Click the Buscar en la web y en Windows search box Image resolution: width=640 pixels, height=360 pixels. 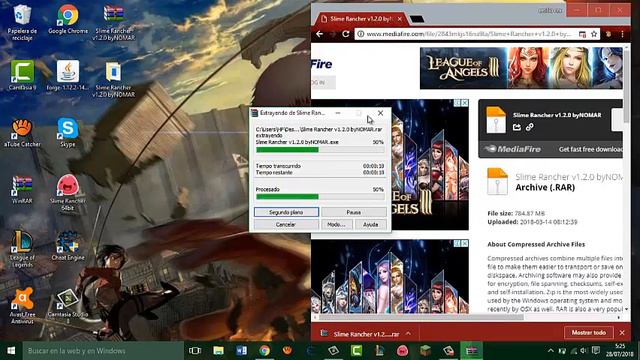tap(103, 351)
